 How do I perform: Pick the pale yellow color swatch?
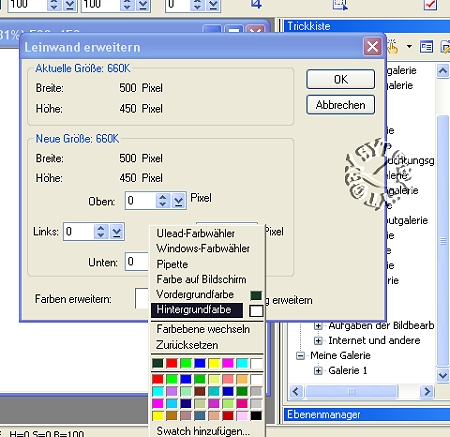tap(214, 379)
